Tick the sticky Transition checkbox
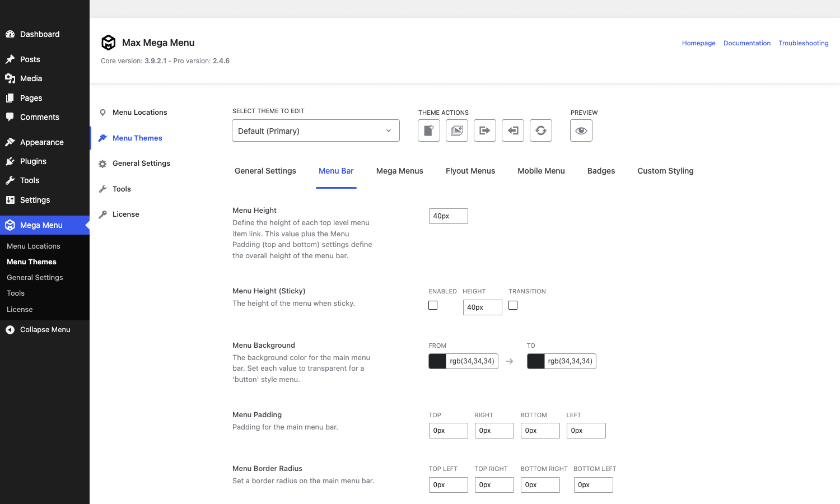This screenshot has height=504, width=840. [513, 305]
